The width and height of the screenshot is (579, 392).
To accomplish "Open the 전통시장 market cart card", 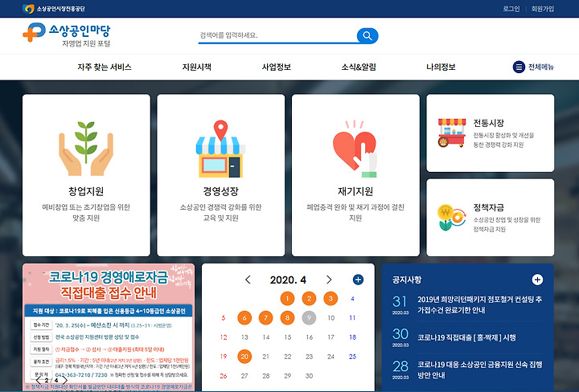I will pyautogui.click(x=490, y=133).
